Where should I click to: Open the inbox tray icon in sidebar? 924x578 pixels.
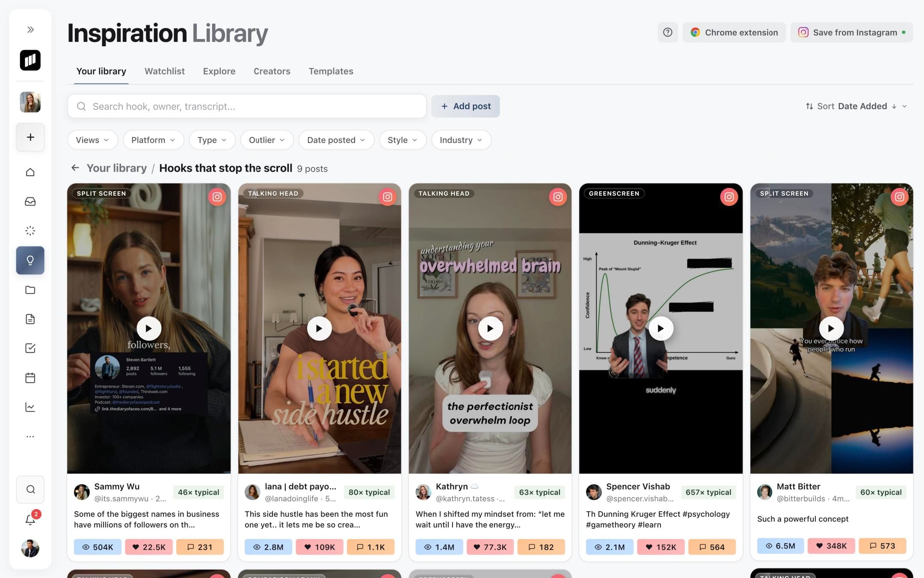30,201
